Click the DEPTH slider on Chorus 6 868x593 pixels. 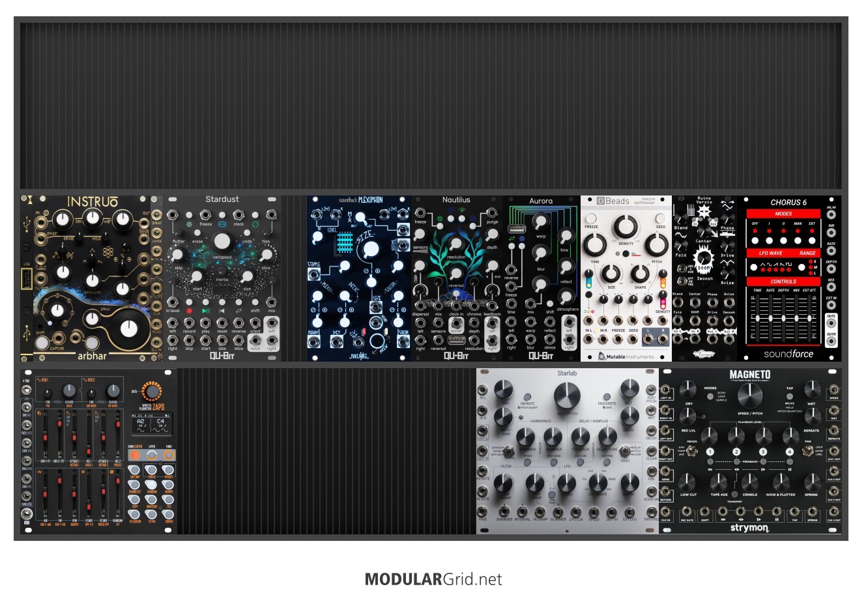(783, 317)
